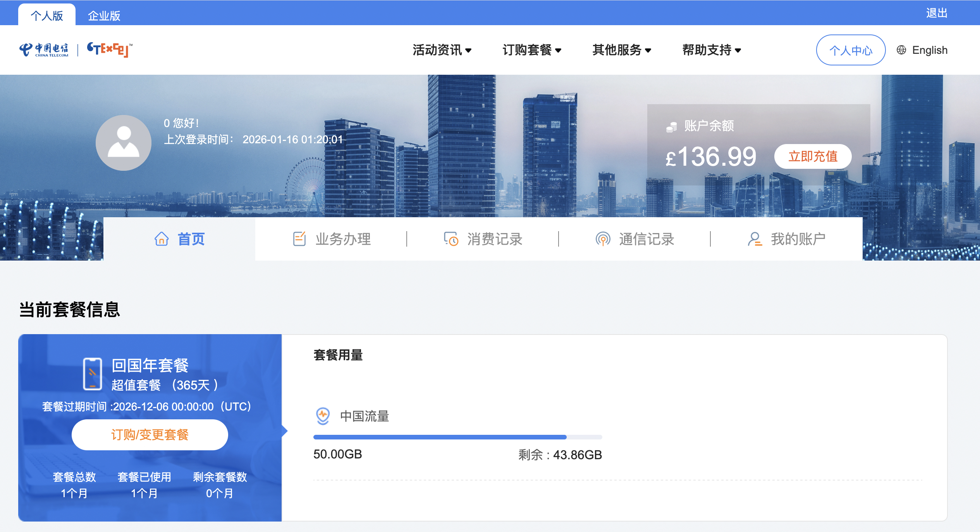Viewport: 980px width, 532px height.
Task: Switch to the 企业版 tab
Action: (x=104, y=15)
